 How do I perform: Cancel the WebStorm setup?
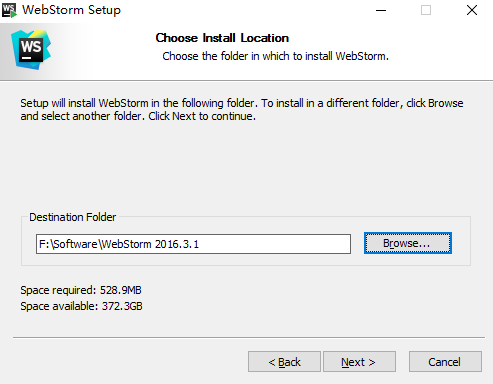445,361
